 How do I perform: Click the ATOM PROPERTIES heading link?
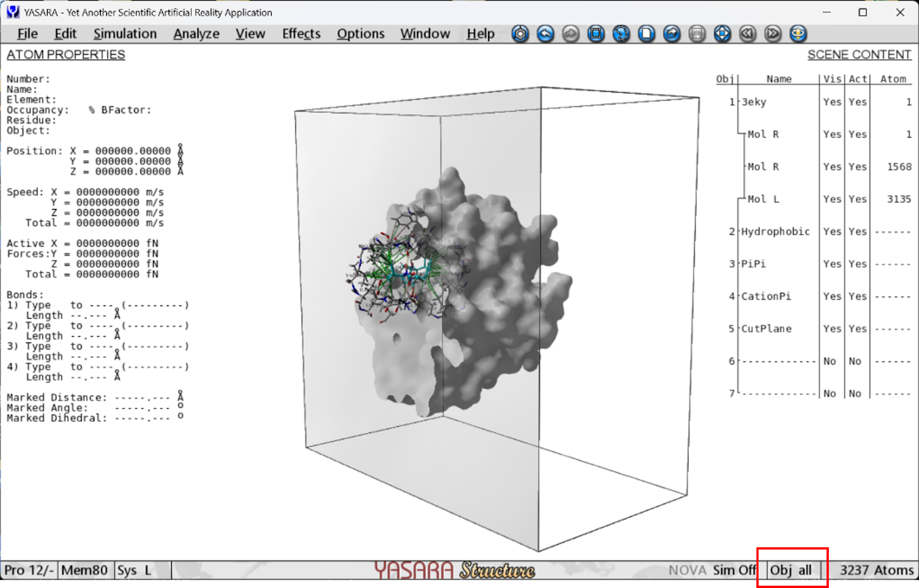[66, 55]
